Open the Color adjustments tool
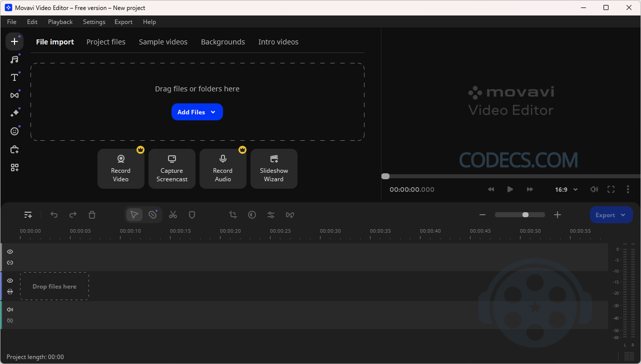This screenshot has width=641, height=364. click(252, 215)
